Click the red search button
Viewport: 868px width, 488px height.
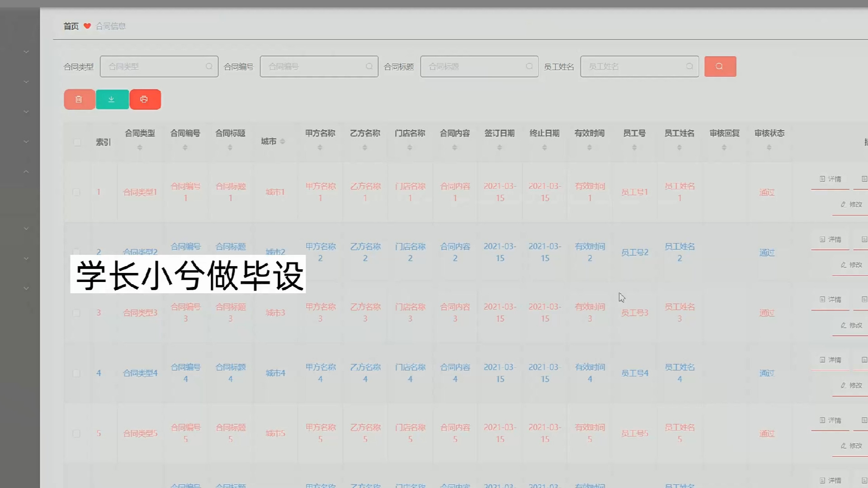720,66
